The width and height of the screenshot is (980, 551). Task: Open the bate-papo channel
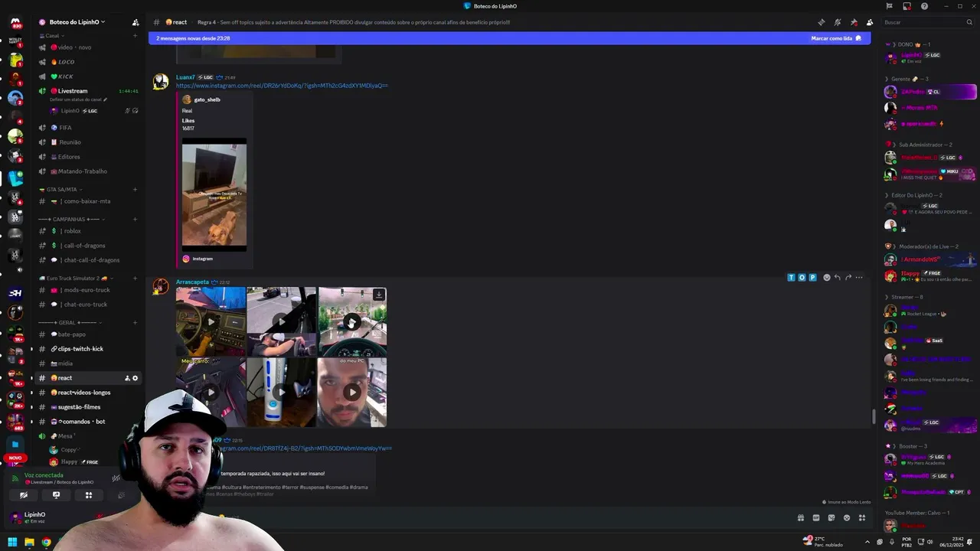click(x=88, y=334)
